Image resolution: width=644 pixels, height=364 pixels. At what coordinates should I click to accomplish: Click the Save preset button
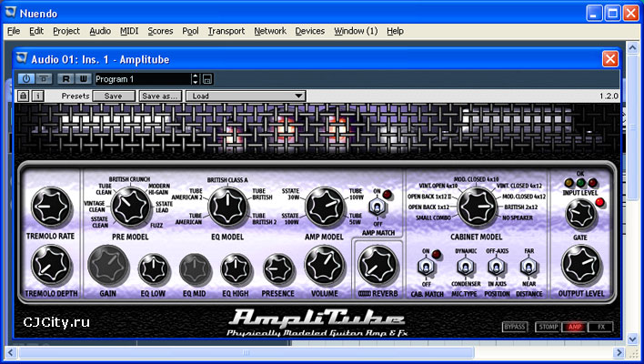point(114,96)
